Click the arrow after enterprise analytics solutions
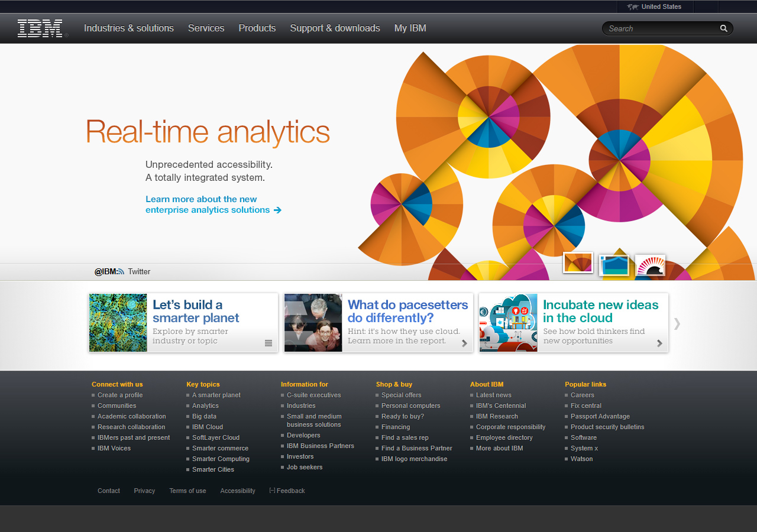 coord(277,210)
